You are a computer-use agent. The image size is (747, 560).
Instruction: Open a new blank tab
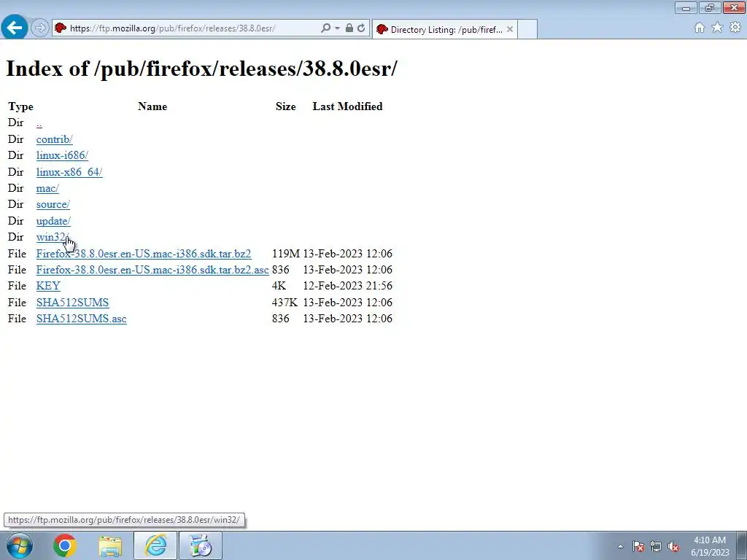click(527, 29)
